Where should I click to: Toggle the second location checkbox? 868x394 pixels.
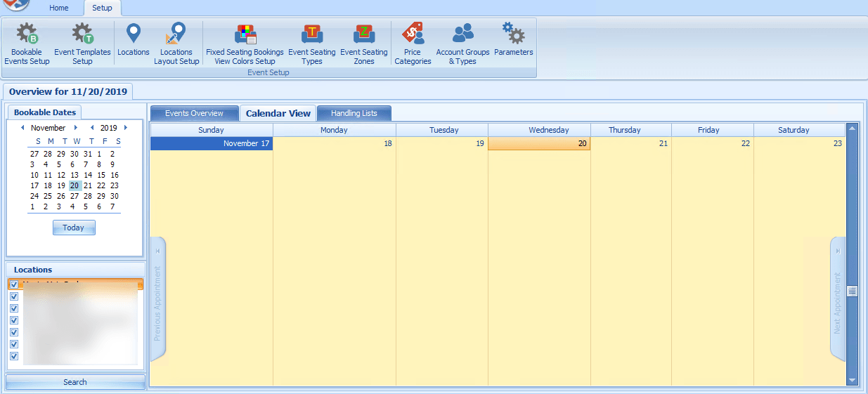[14, 296]
